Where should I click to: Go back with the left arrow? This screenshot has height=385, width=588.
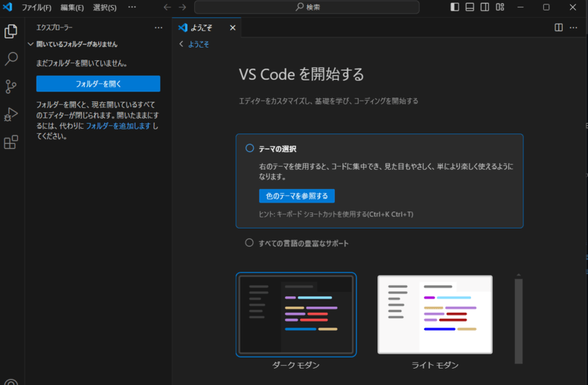[x=167, y=7]
